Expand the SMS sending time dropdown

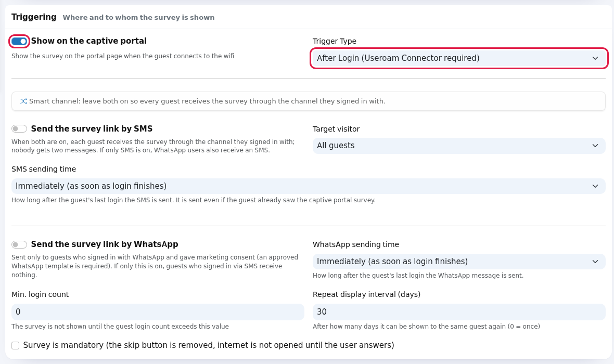coord(308,186)
